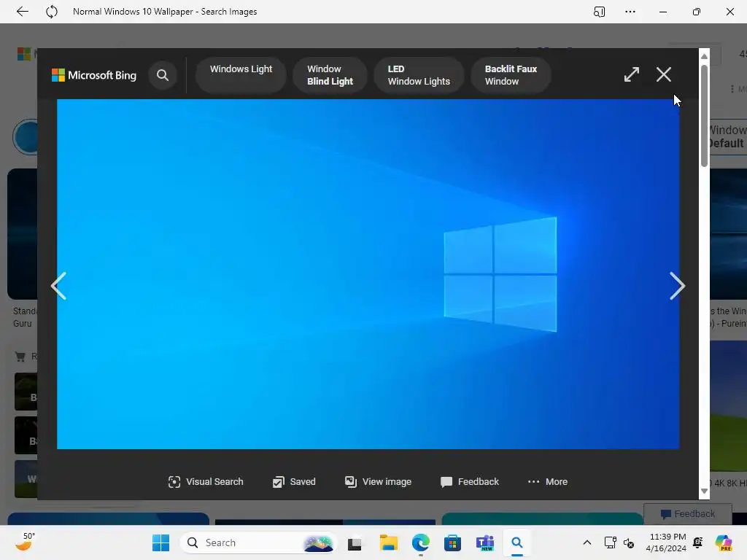Click the muted volume tray icon
This screenshot has width=747, height=560.
[629, 542]
